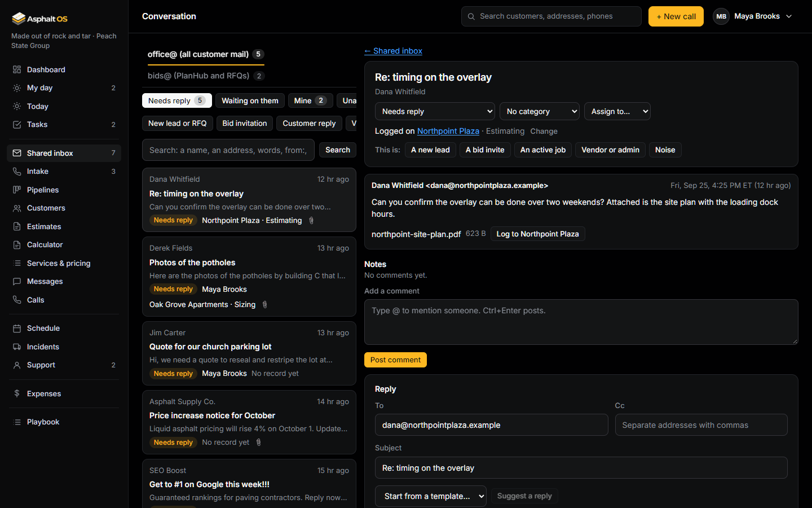Click the Suggest a reply button
The width and height of the screenshot is (812, 508).
click(x=524, y=496)
